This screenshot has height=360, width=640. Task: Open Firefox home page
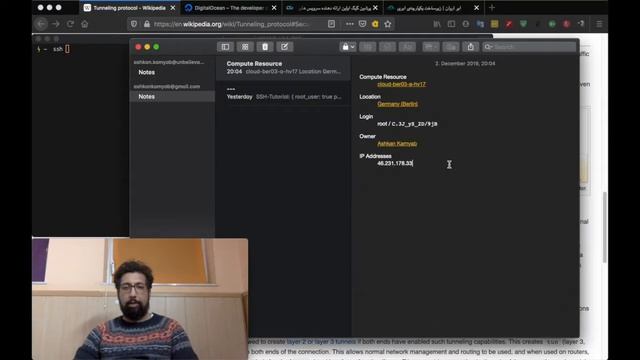pyautogui.click(x=84, y=24)
